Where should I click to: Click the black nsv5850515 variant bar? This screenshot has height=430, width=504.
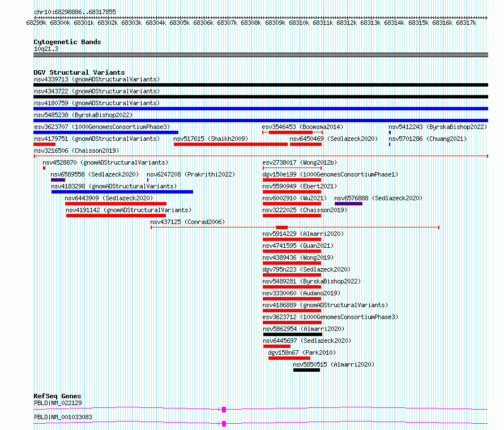pos(306,370)
